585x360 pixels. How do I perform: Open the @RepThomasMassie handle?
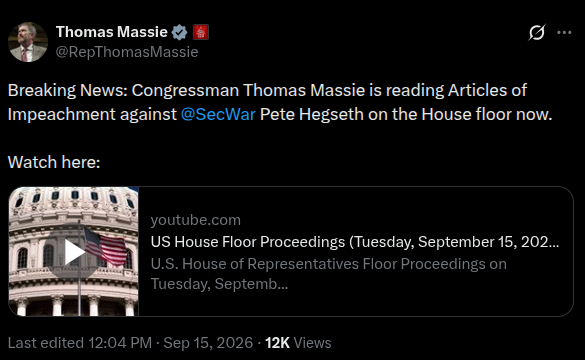click(x=127, y=52)
